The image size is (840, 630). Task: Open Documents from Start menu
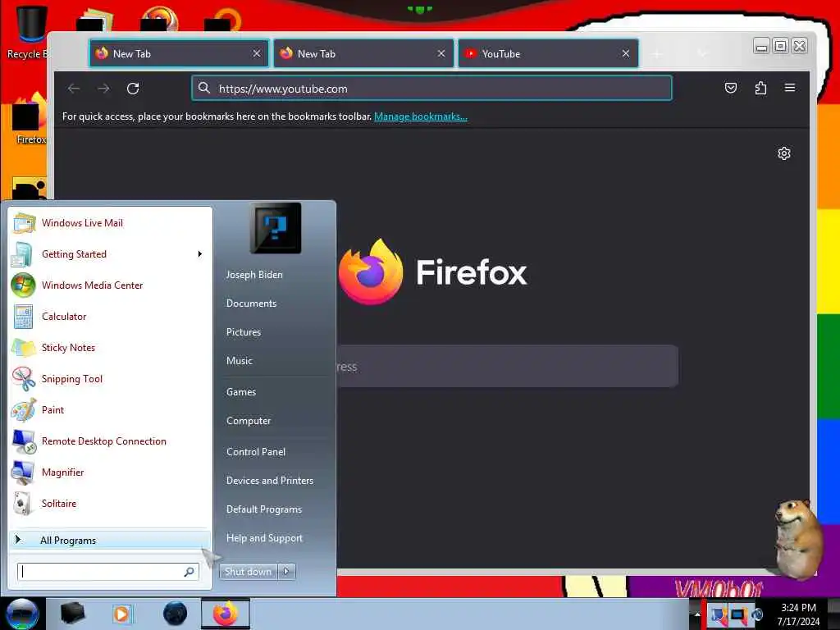(x=251, y=304)
